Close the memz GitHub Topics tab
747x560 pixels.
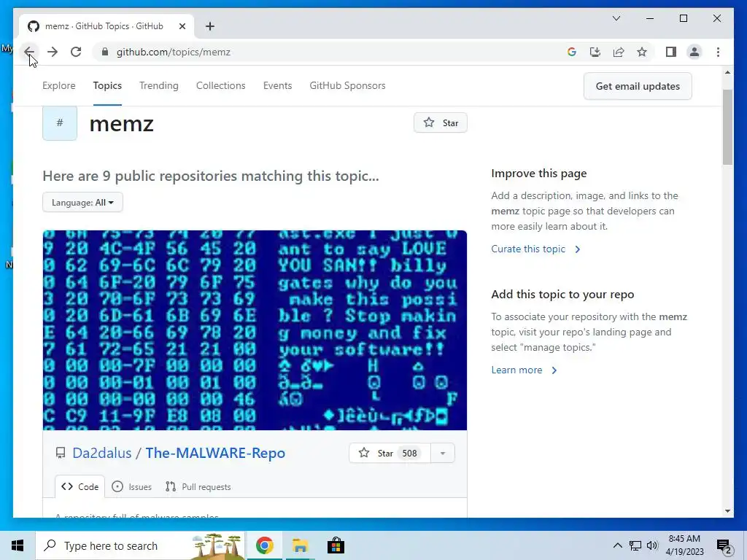[x=182, y=26]
